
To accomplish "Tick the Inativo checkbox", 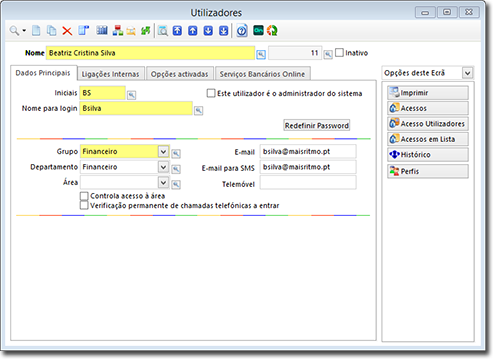I will click(x=339, y=53).
